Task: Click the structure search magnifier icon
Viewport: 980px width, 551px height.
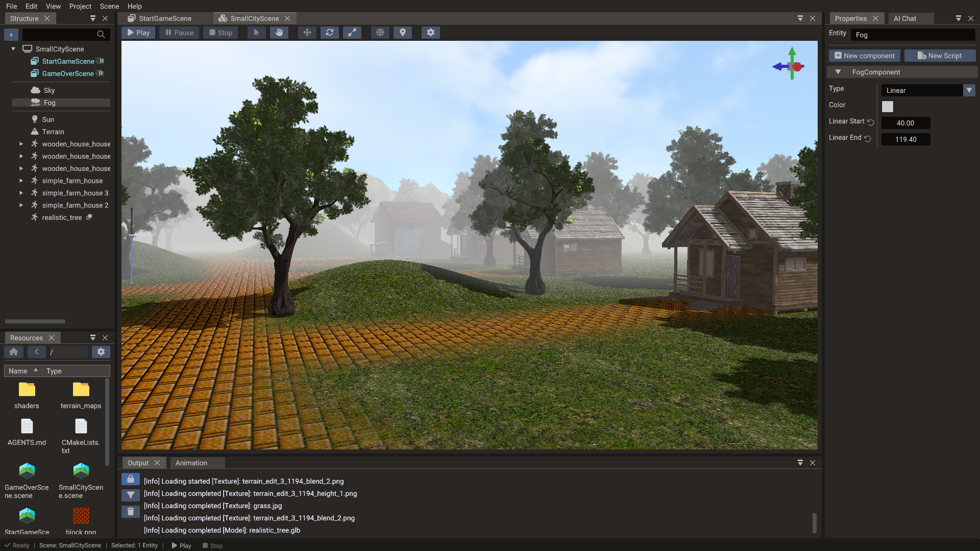Action: pyautogui.click(x=101, y=35)
